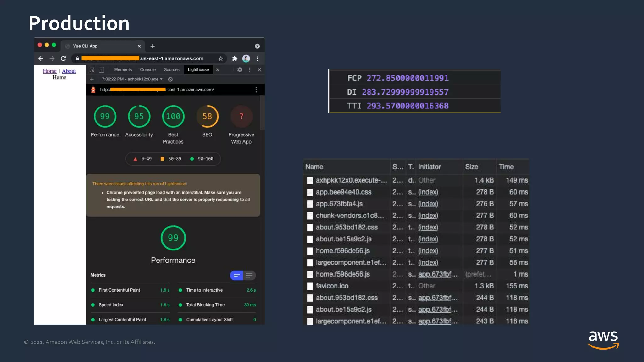
Task: Switch metrics to expanded view toggle
Action: pos(249,276)
